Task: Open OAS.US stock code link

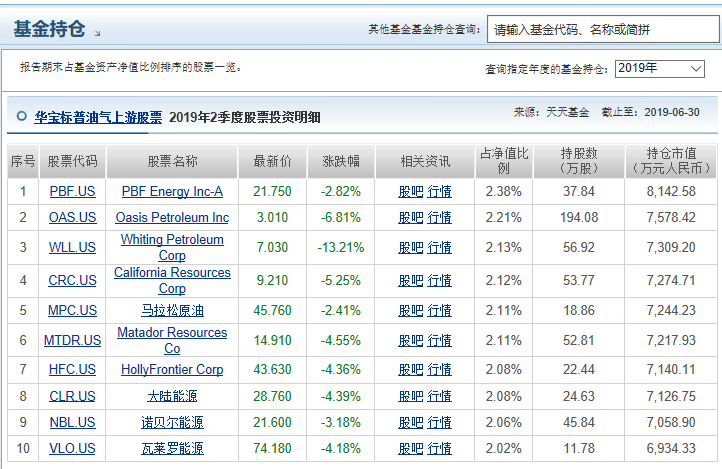Action: 72,217
